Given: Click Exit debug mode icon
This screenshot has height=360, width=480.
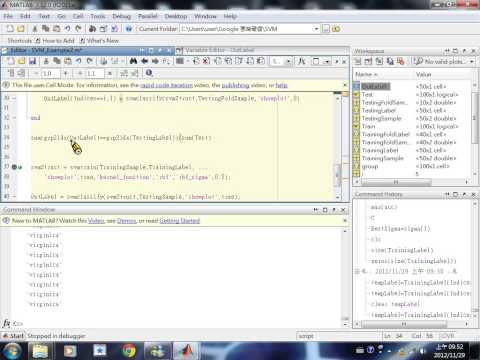Looking at the screenshot, I should (261, 61).
